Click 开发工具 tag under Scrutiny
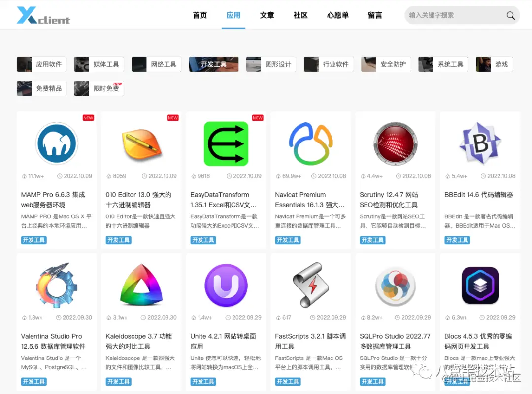 pos(372,240)
